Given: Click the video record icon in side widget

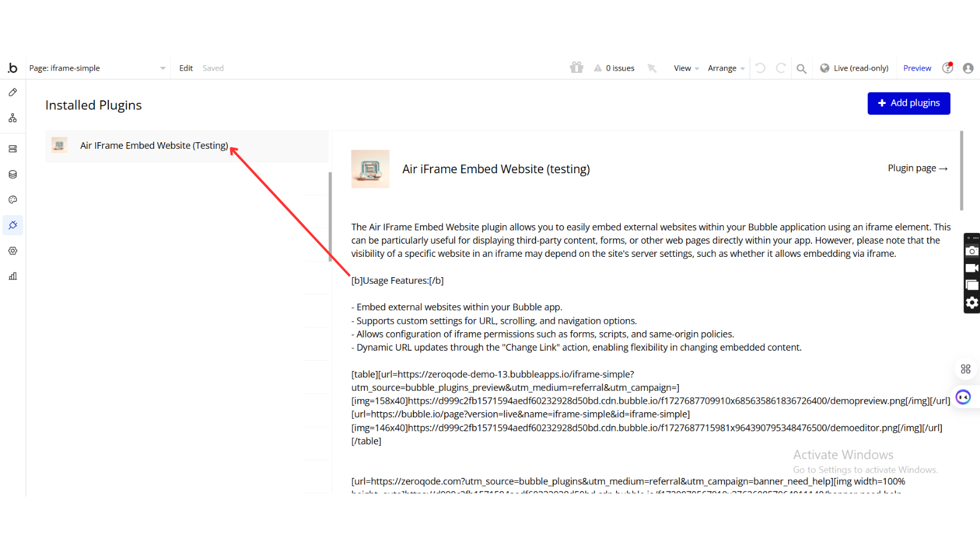Looking at the screenshot, I should coord(972,268).
